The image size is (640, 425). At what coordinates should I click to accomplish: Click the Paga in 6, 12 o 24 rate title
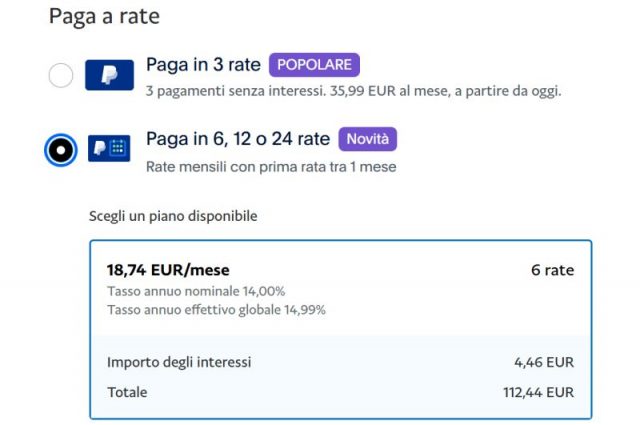click(x=238, y=139)
